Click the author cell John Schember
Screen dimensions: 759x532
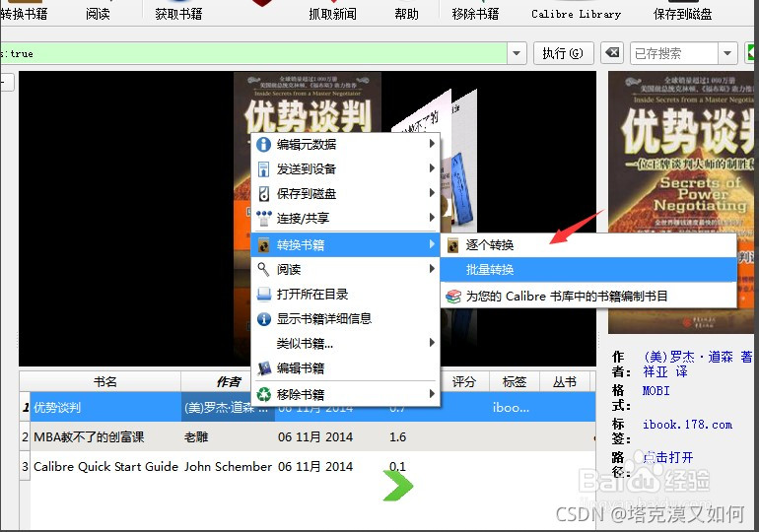tap(228, 466)
